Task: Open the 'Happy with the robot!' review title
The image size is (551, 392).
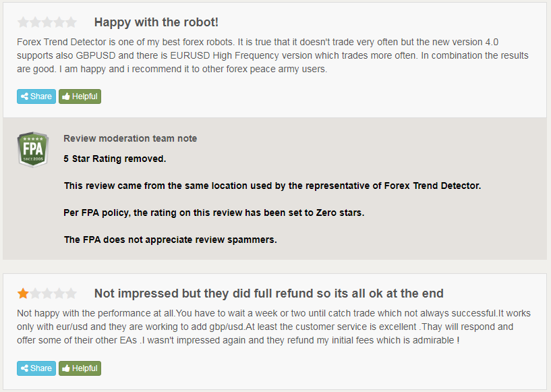Action: point(156,22)
